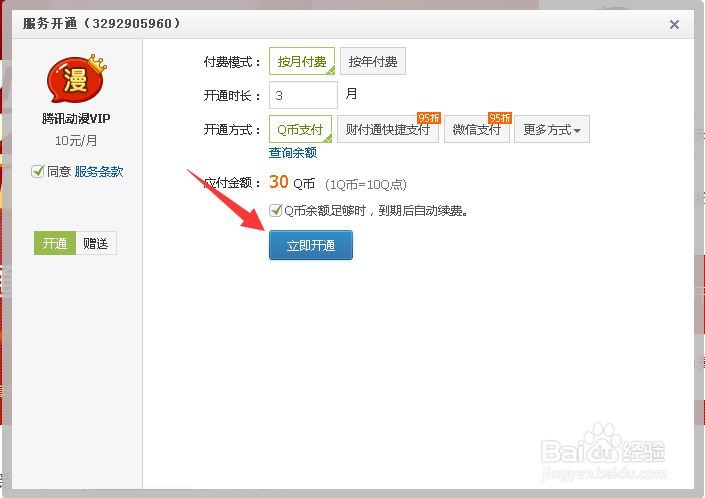
Task: Click the 开通时长 months input field
Action: 303,95
